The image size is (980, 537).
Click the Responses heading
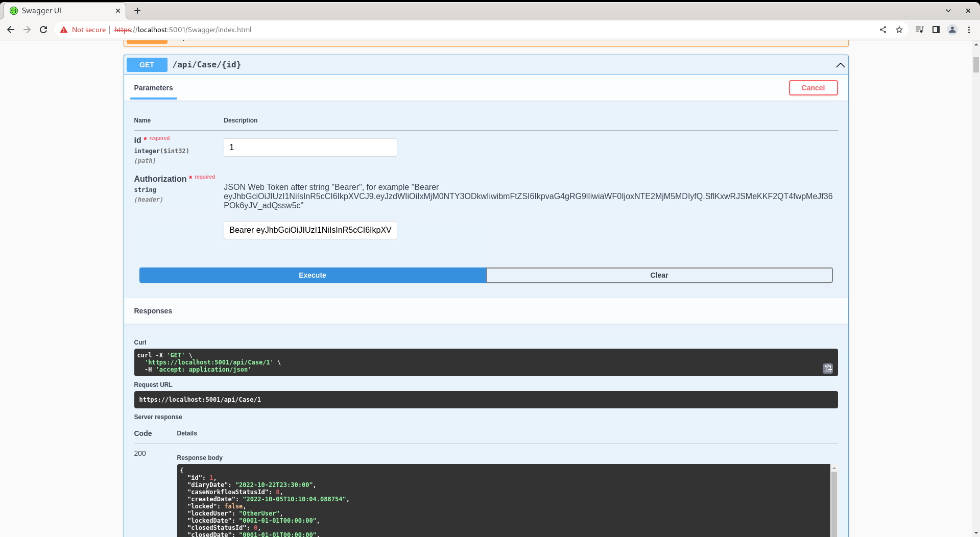pyautogui.click(x=153, y=311)
